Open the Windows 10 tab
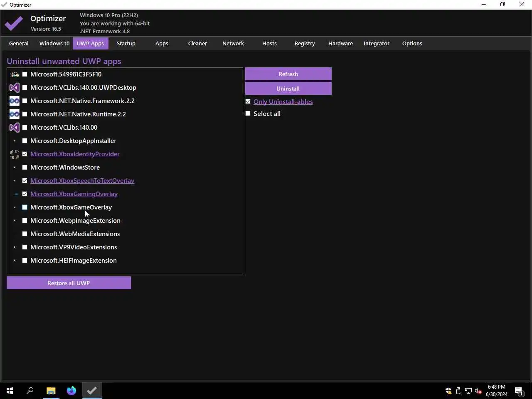Image resolution: width=532 pixels, height=399 pixels. (x=54, y=44)
